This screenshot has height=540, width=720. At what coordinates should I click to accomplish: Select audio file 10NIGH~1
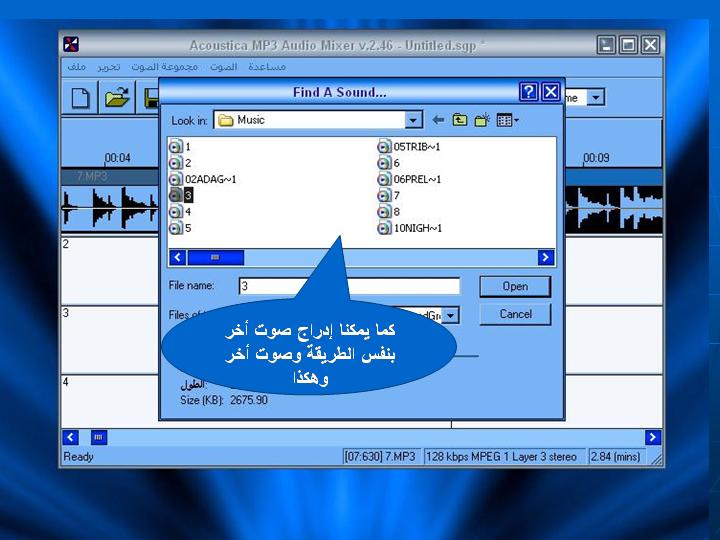410,228
